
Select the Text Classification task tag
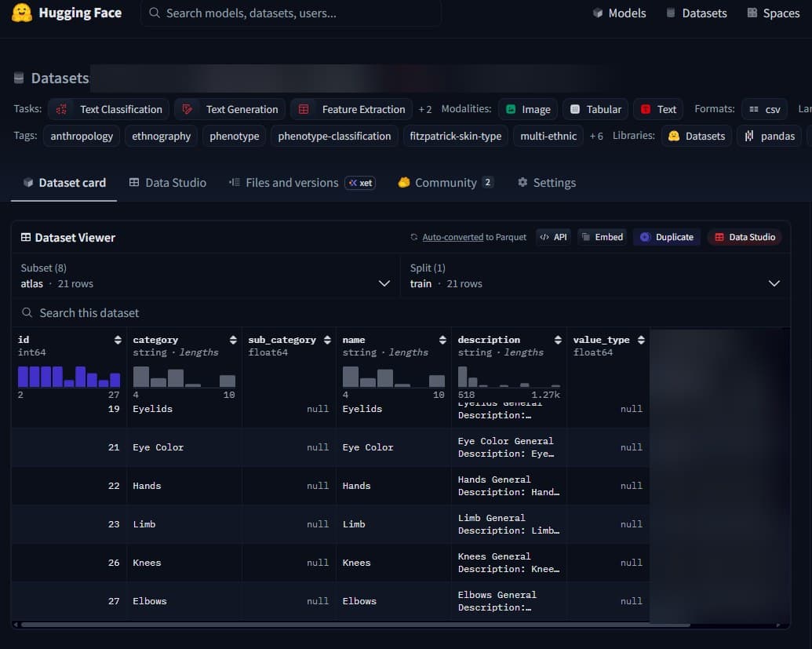pyautogui.click(x=109, y=109)
